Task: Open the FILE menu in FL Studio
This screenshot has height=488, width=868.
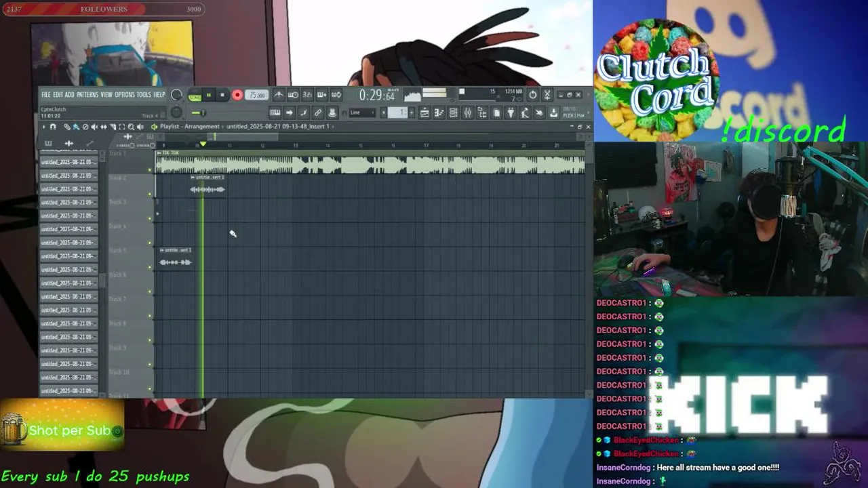Action: pyautogui.click(x=46, y=94)
